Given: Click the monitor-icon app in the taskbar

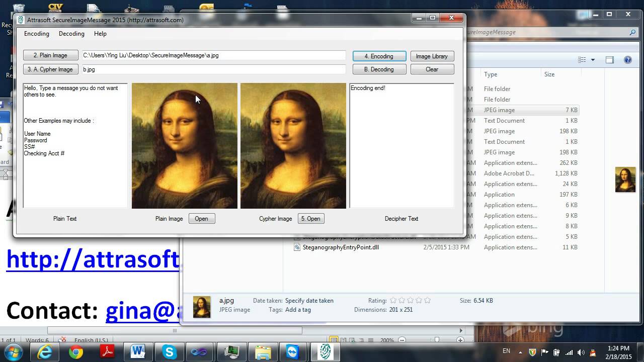Looking at the screenshot, I should point(231,352).
